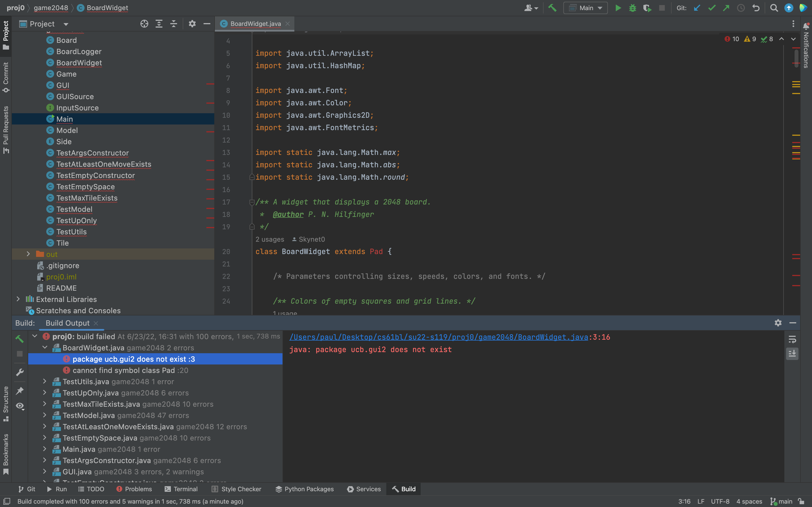812x507 pixels.
Task: Select opened file in Project tree
Action: pyautogui.click(x=144, y=24)
